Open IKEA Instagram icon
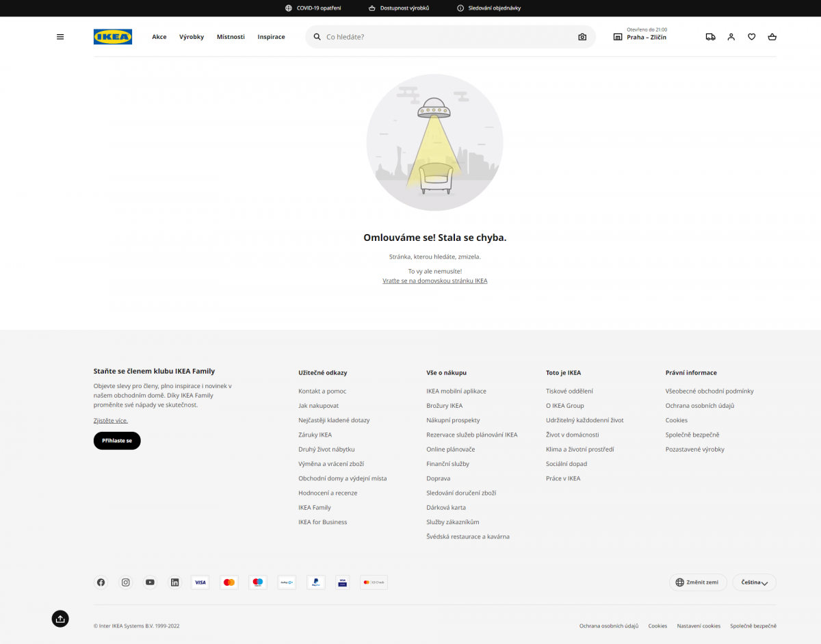Image resolution: width=821 pixels, height=644 pixels. pos(126,582)
